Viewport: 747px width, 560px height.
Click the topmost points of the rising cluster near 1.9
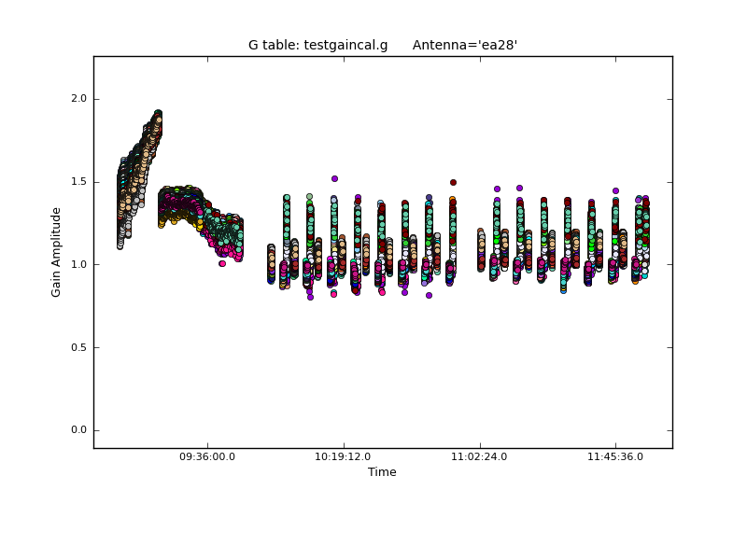click(x=158, y=114)
